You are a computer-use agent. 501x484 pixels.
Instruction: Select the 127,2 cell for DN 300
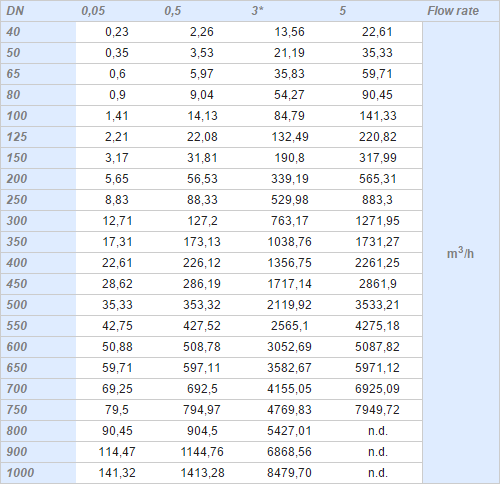(x=202, y=221)
